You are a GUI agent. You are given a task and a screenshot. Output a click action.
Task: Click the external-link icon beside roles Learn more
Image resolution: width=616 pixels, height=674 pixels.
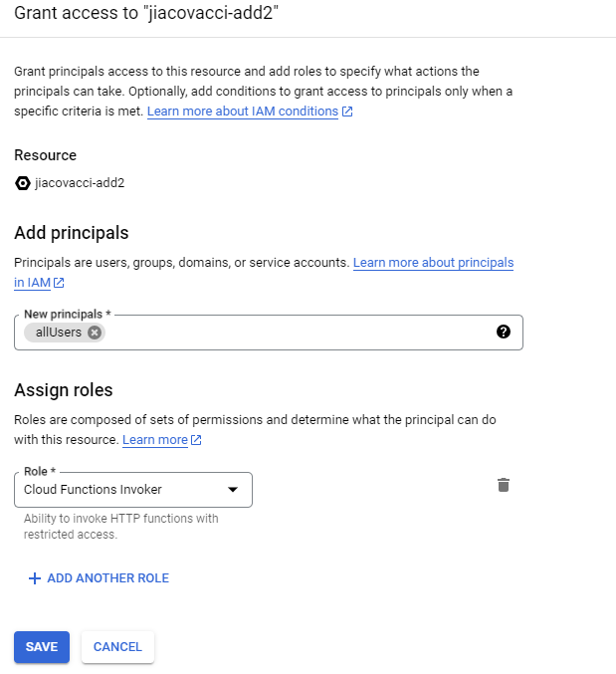tap(196, 440)
